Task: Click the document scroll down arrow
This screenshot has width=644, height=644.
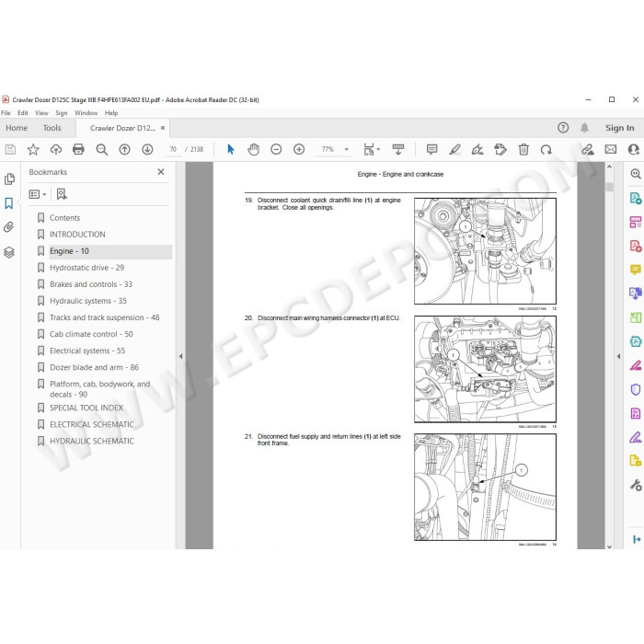Action: 609,546
